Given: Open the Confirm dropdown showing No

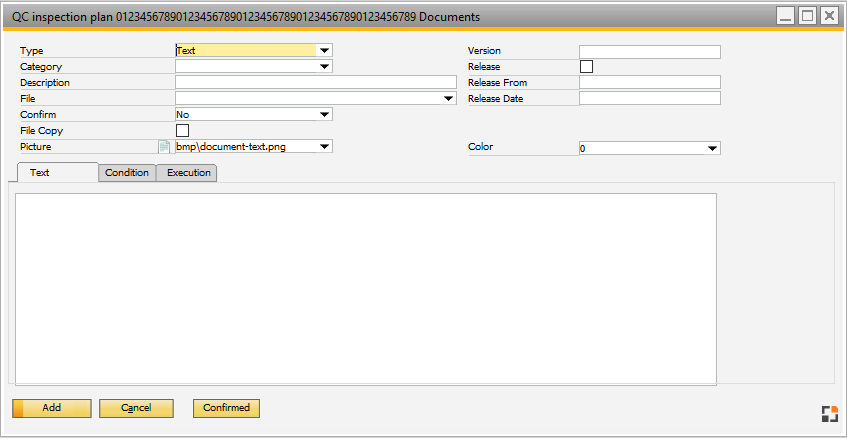Looking at the screenshot, I should 324,115.
